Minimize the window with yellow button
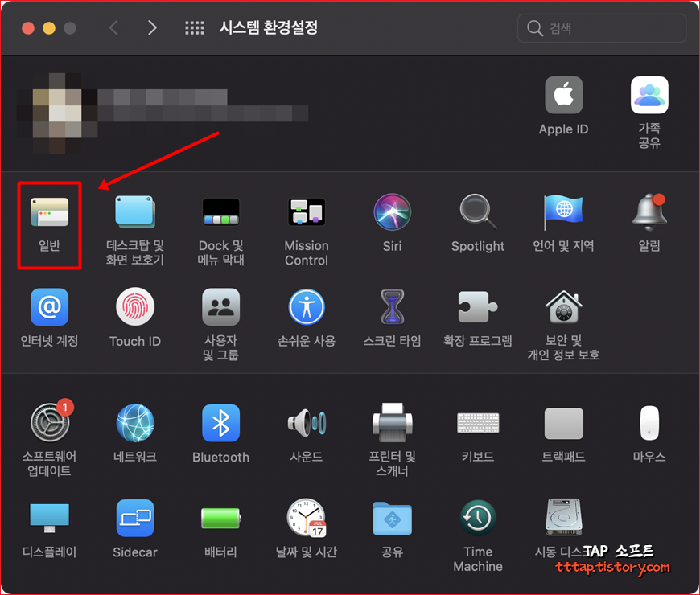The image size is (700, 595). click(x=49, y=28)
